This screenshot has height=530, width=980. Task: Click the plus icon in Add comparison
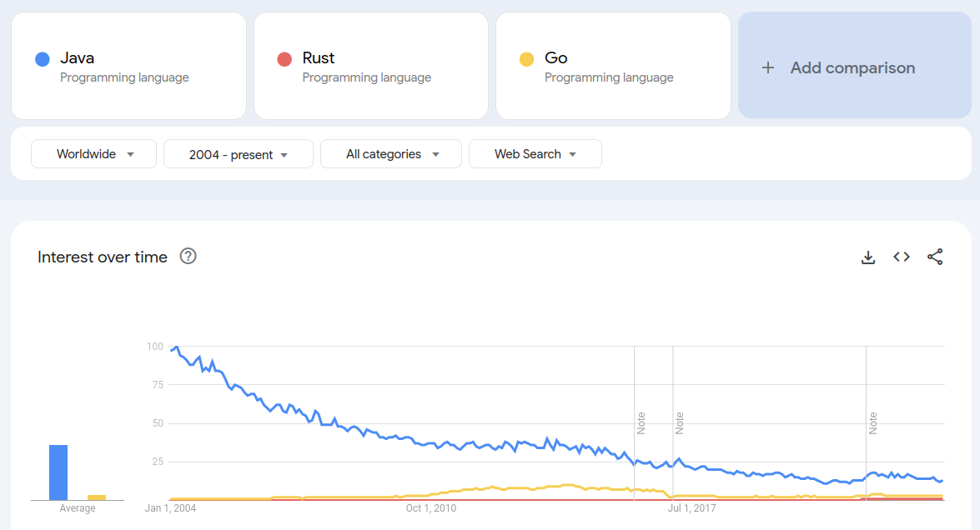tap(768, 68)
